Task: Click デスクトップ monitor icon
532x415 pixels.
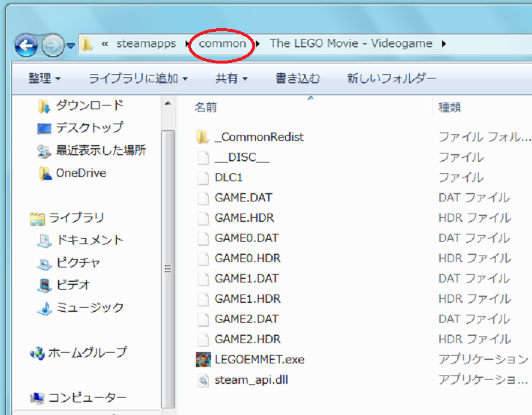Action: pyautogui.click(x=44, y=129)
